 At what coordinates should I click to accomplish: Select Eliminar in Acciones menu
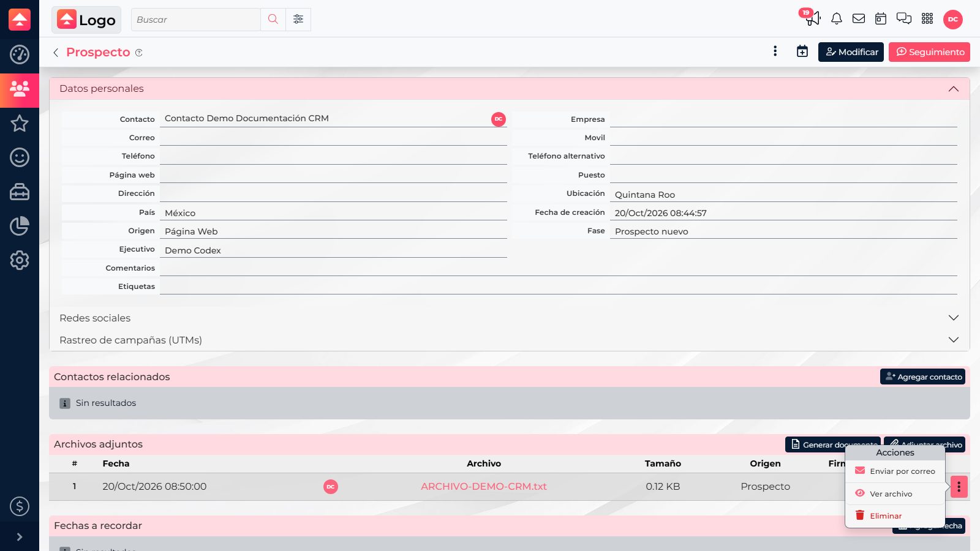coord(895,515)
